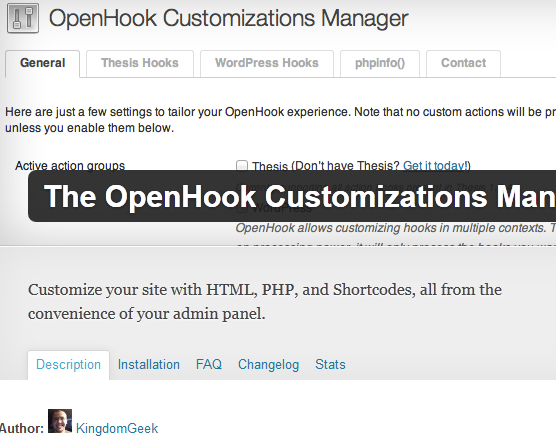Click the 'Active action groups' label
556x442 pixels.
click(70, 166)
